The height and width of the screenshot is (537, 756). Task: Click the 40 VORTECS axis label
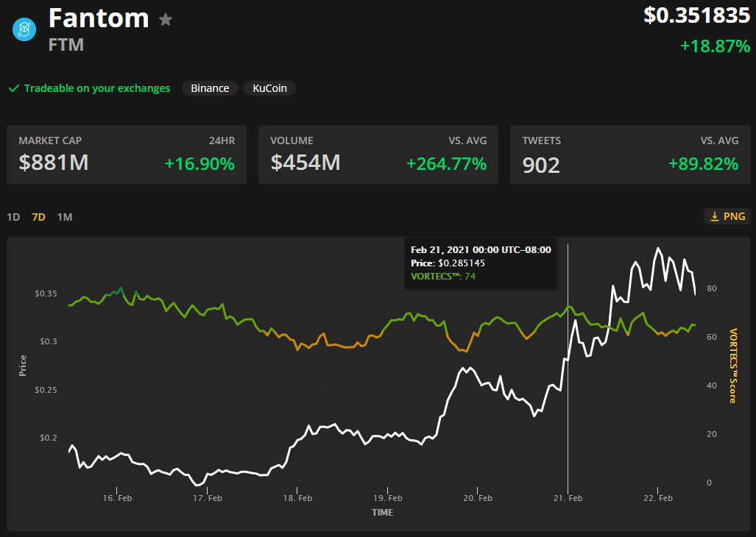coord(712,385)
